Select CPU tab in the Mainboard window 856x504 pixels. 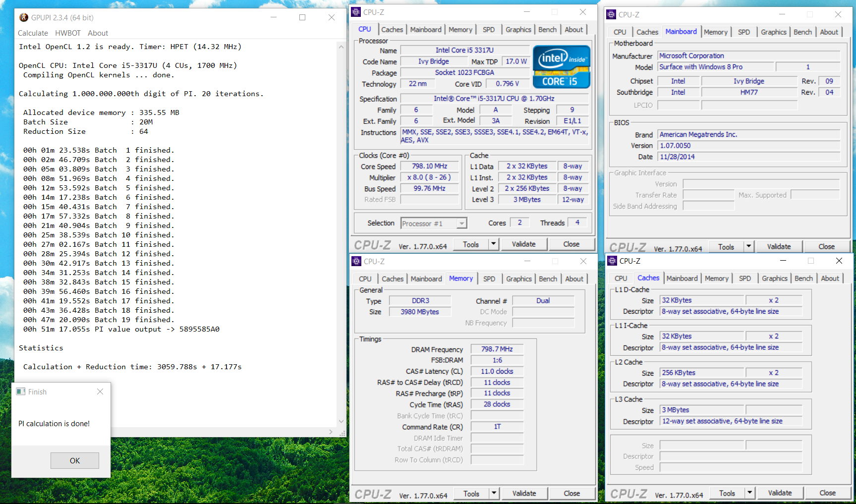(620, 32)
